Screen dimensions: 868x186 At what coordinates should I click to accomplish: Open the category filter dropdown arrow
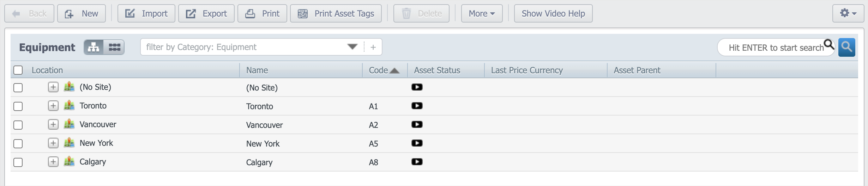[352, 47]
